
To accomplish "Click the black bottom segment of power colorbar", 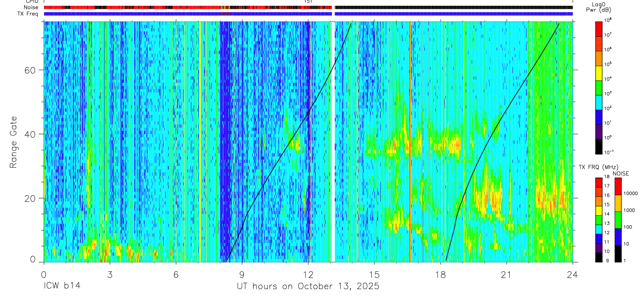I will 599,148.
